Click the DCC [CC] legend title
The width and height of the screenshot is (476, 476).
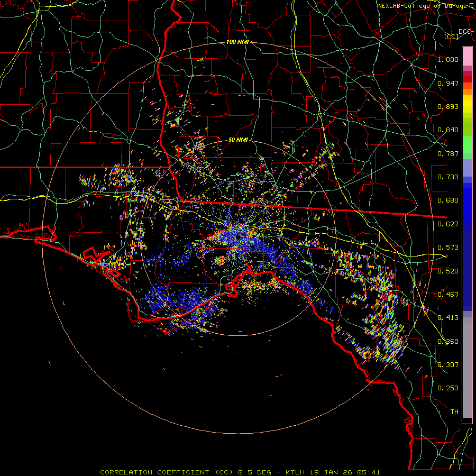click(458, 34)
